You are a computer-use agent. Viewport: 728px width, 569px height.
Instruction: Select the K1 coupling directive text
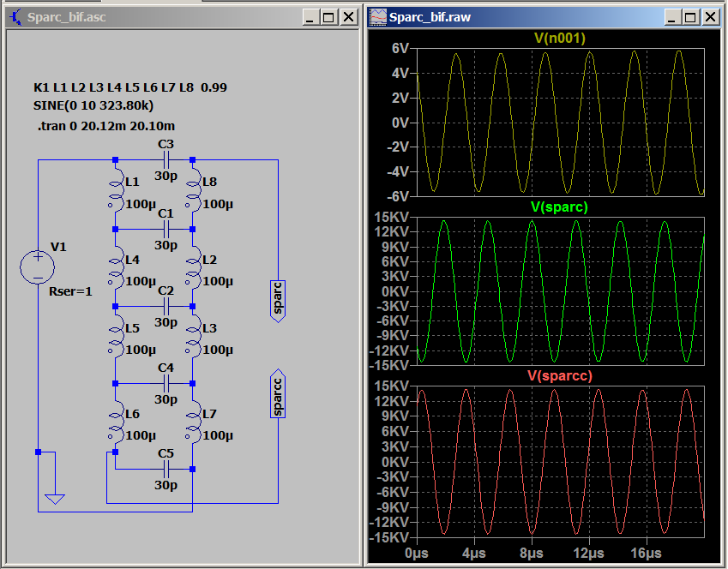click(129, 87)
